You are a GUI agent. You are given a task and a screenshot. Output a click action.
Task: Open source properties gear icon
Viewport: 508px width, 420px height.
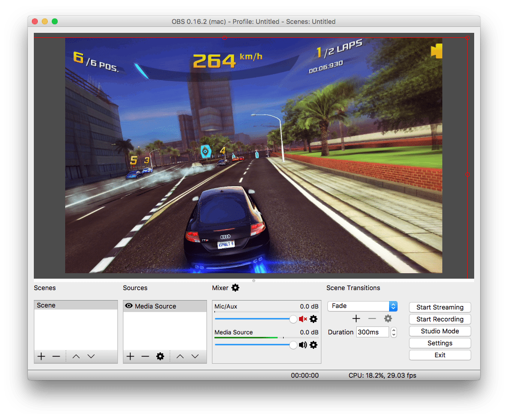coord(160,356)
